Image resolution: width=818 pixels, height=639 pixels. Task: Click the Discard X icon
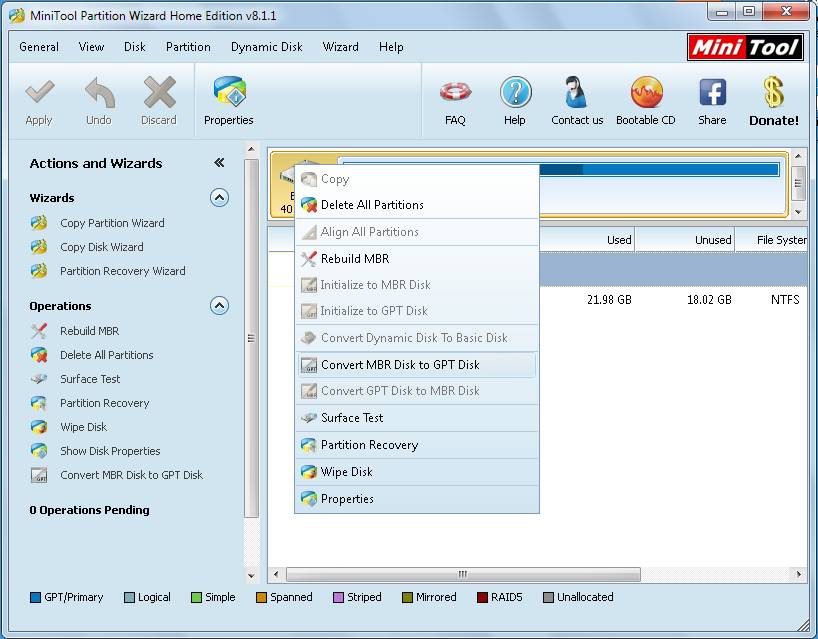[159, 93]
